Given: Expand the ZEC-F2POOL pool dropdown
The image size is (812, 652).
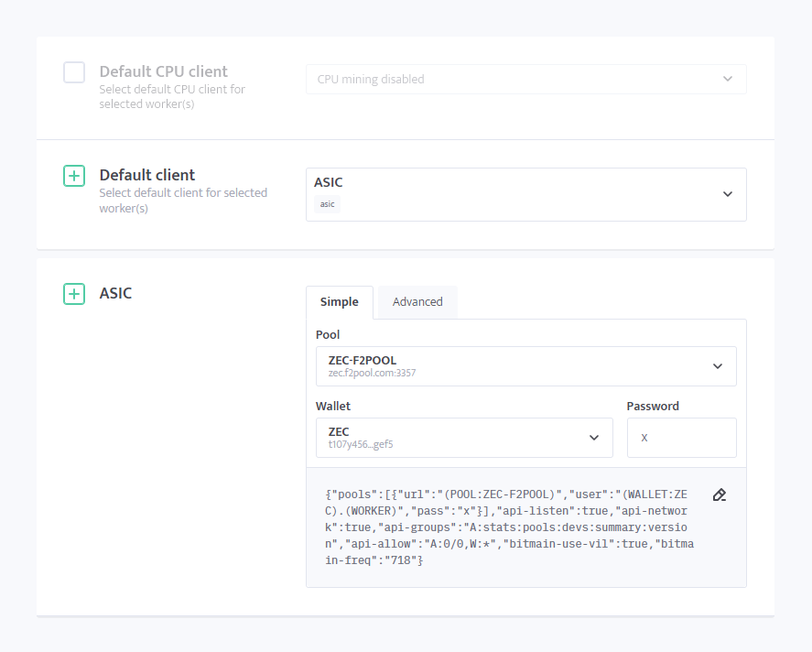Looking at the screenshot, I should pyautogui.click(x=526, y=366).
